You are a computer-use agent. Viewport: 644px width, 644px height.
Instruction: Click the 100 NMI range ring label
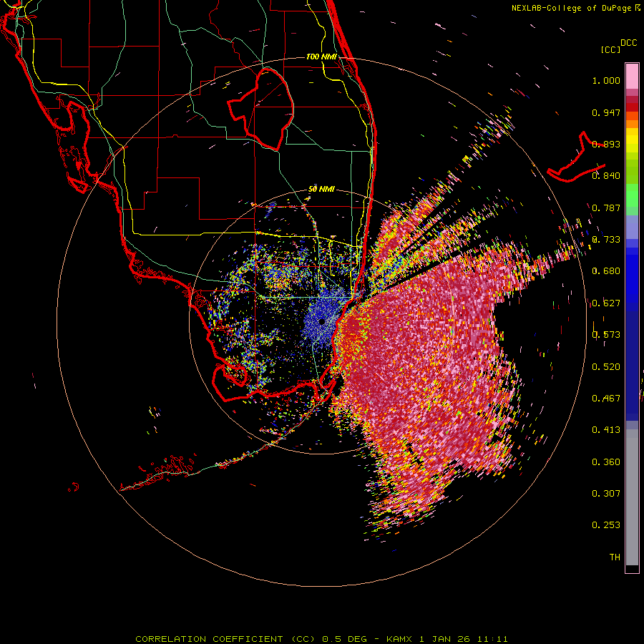[x=321, y=57]
